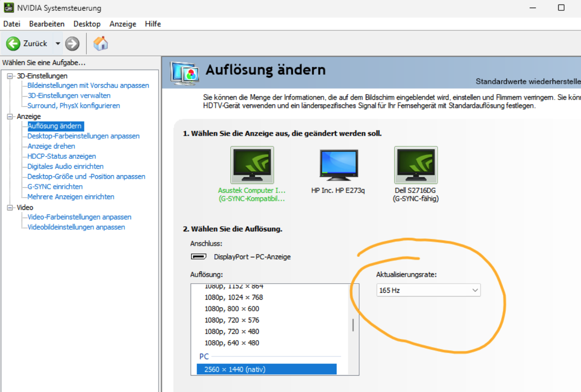Open the Aktualisierungsrate 165 Hz dropdown
The image size is (581, 392).
click(428, 290)
